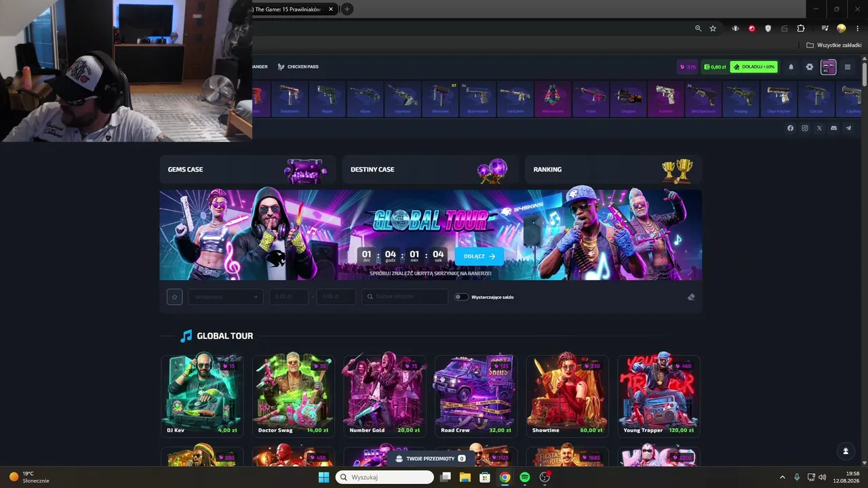868x488 pixels.
Task: Open the browser media control icon
Action: pos(825,28)
